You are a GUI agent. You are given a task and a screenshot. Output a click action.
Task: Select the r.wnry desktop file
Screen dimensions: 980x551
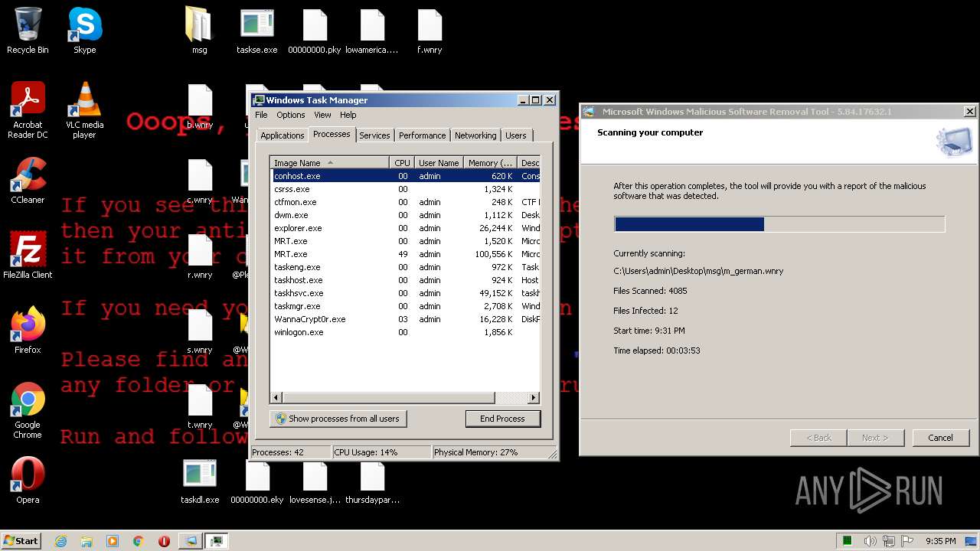click(x=200, y=257)
